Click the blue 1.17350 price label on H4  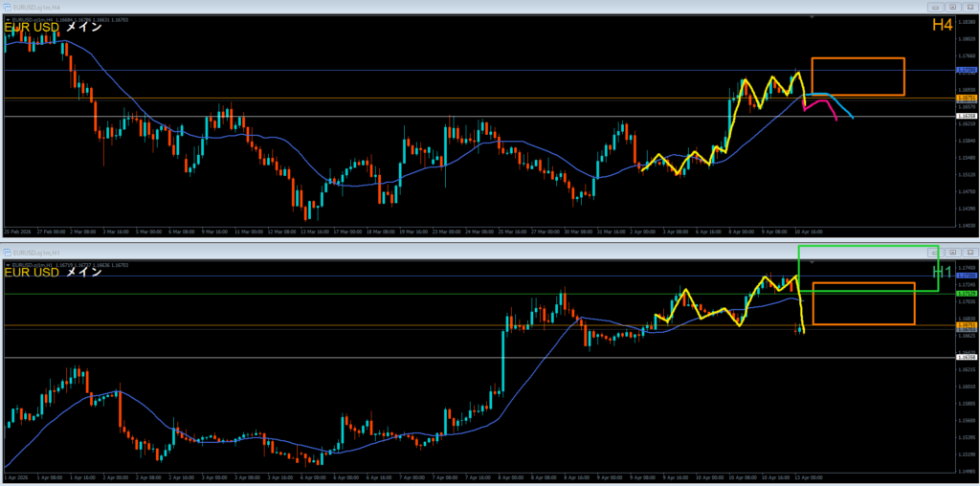coord(966,71)
